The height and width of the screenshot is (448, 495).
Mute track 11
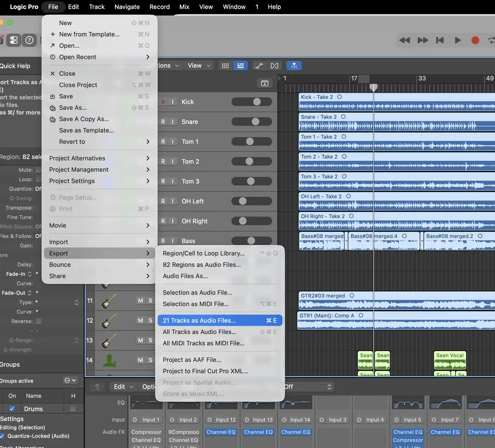(141, 300)
